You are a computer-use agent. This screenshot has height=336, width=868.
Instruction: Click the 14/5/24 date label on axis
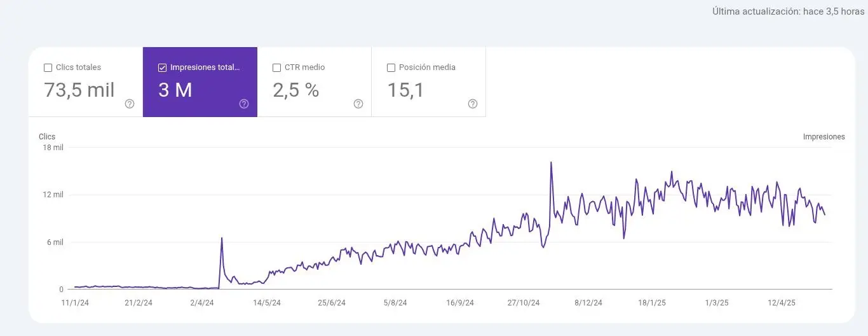(x=267, y=303)
